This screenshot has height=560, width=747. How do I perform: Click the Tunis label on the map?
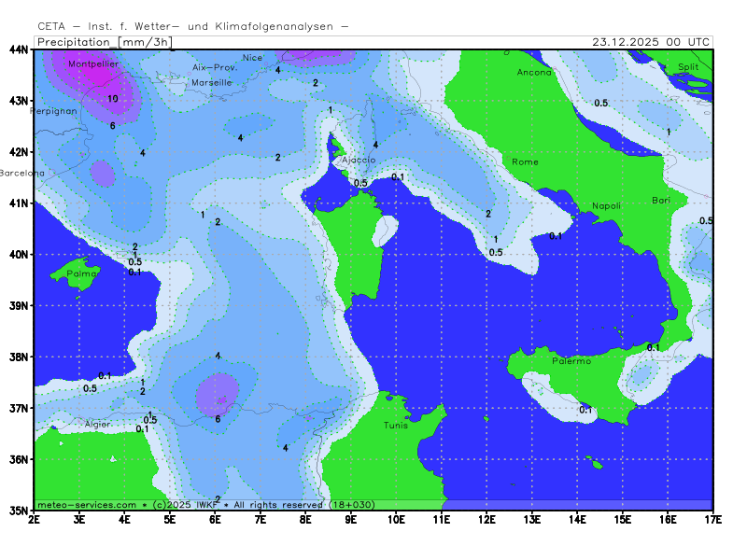tap(396, 425)
